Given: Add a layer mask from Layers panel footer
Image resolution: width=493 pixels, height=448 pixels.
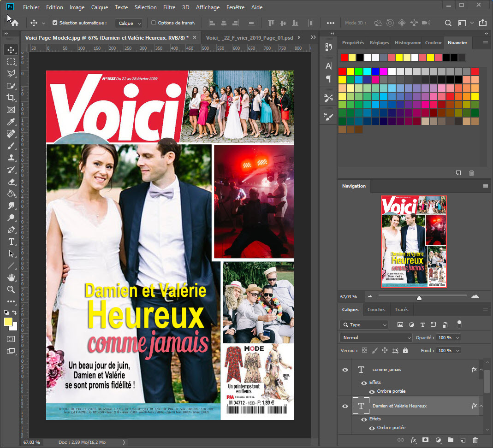Looking at the screenshot, I should 425,440.
